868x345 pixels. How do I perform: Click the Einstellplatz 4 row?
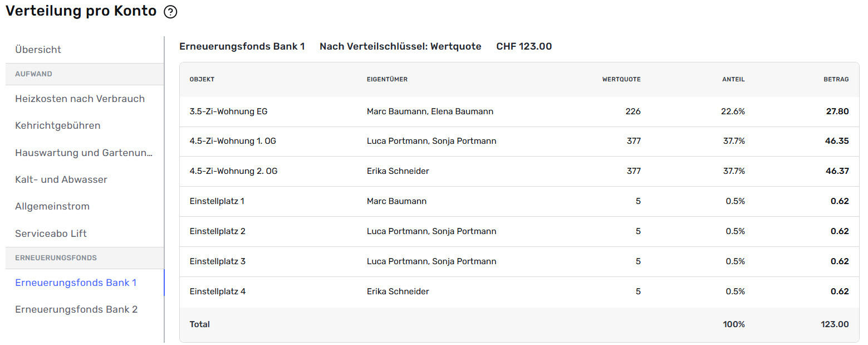pyautogui.click(x=519, y=291)
